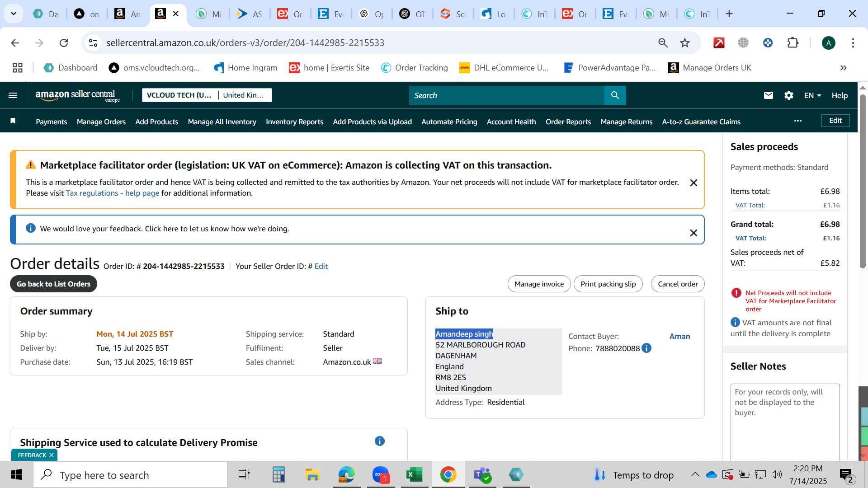Click the Seller Central search field

point(506,95)
